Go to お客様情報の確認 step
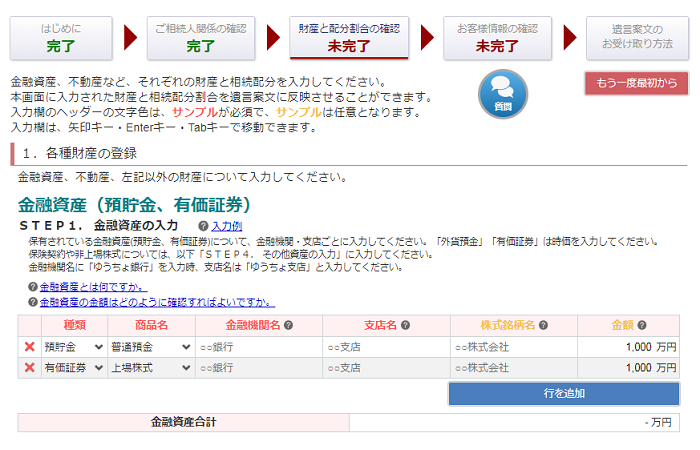The height and width of the screenshot is (450, 700). click(497, 38)
